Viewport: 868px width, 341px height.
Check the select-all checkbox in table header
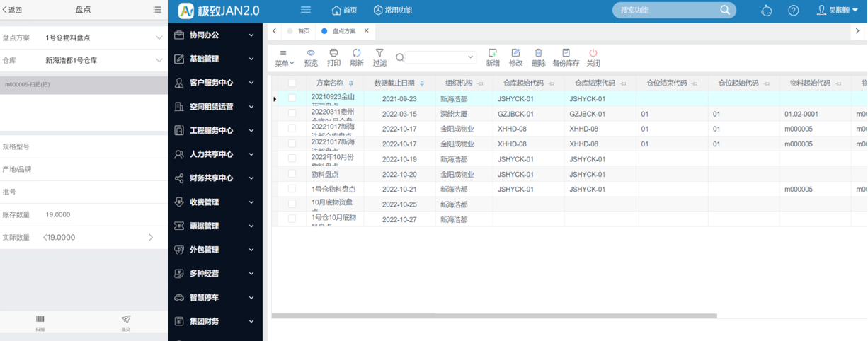click(292, 83)
